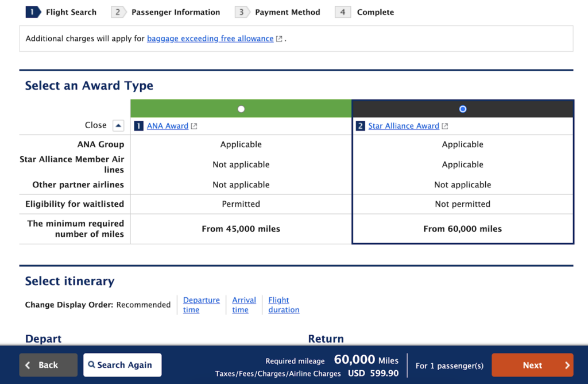Click the '60,000 Miles' required mileage value
This screenshot has height=384, width=588.
pyautogui.click(x=366, y=360)
